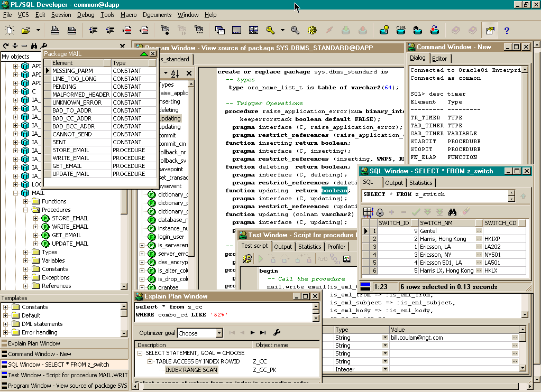This screenshot has height=392, width=541.
Task: Click the Print icon in main toolbar
Action: (x=55, y=30)
